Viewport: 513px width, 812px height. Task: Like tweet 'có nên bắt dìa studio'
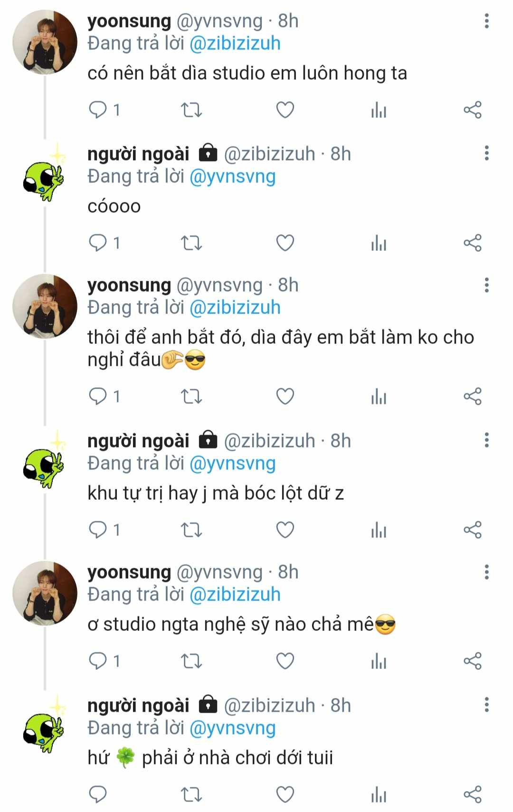285,110
